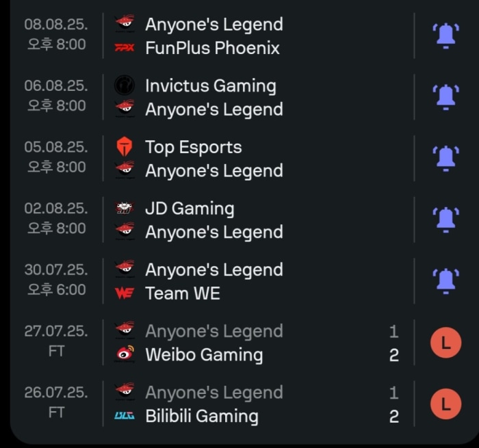
Task: Click the Invictus Gaming team logo
Action: point(125,85)
